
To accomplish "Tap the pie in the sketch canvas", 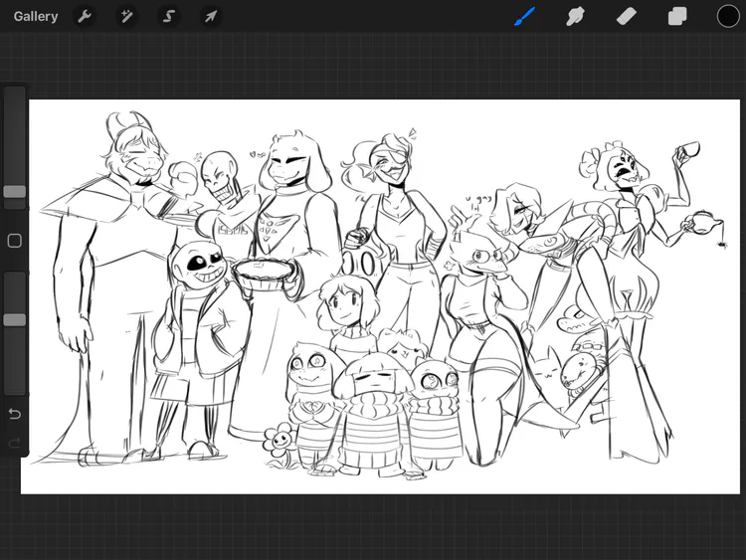I will point(263,274).
